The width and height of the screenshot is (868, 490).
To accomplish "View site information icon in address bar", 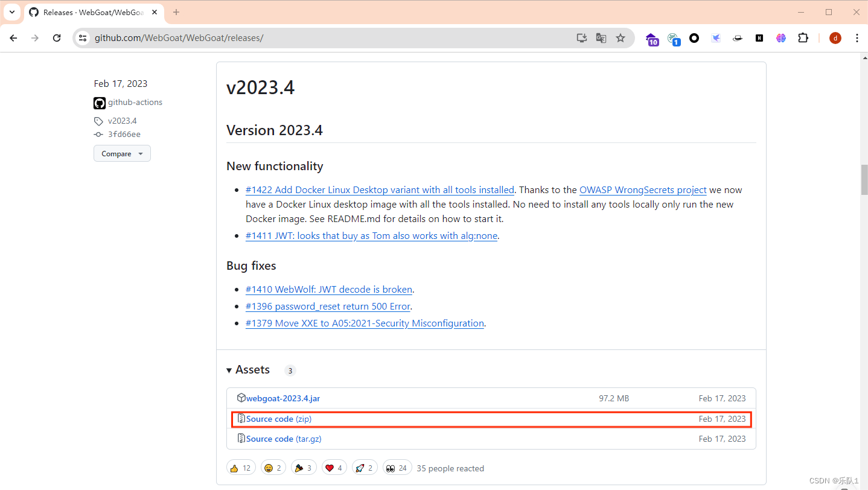I will tap(83, 38).
